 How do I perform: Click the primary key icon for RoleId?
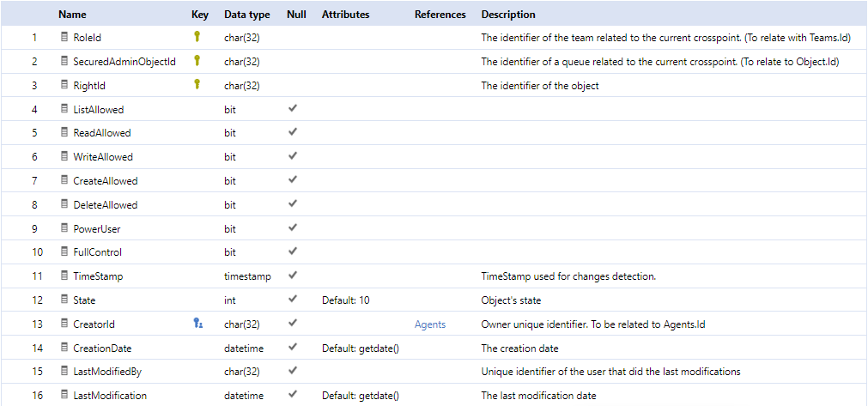click(197, 37)
